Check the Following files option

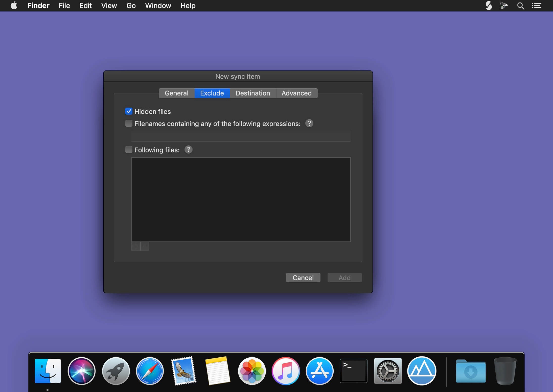coord(129,150)
